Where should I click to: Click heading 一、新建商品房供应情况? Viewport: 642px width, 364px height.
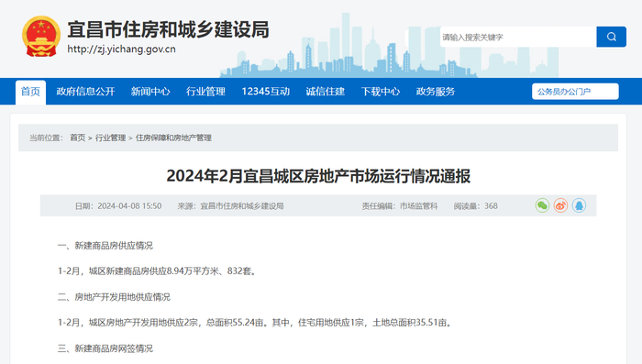[x=105, y=246]
